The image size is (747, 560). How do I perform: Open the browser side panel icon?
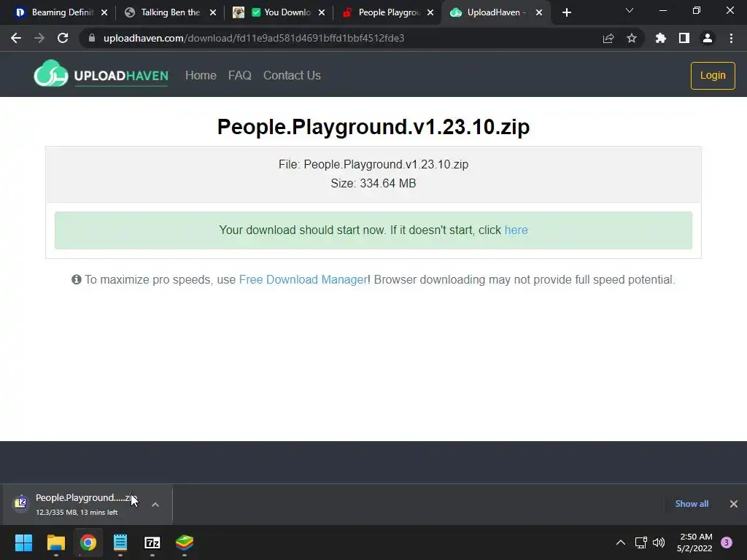point(684,38)
